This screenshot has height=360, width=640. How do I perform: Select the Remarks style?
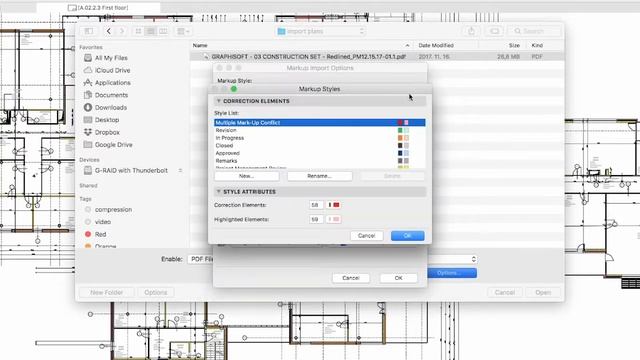click(320, 161)
